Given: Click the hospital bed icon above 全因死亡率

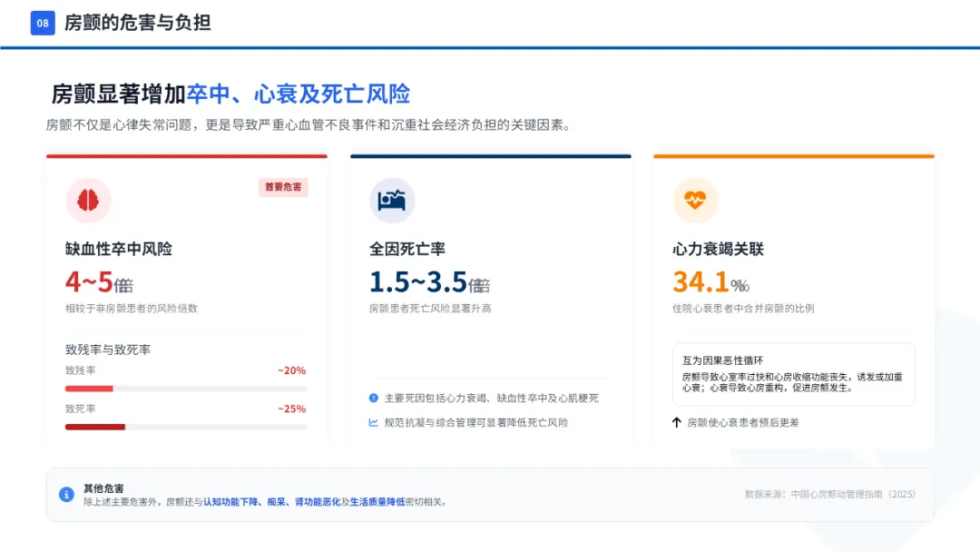Looking at the screenshot, I should point(392,200).
